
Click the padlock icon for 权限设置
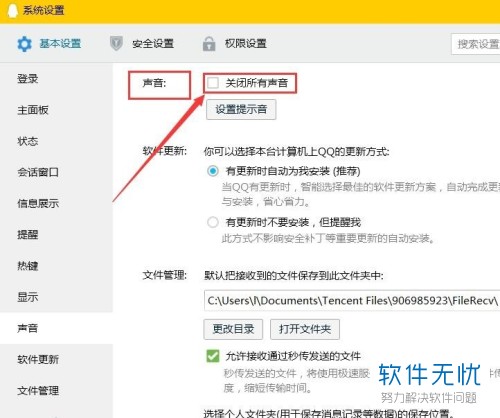(x=209, y=44)
